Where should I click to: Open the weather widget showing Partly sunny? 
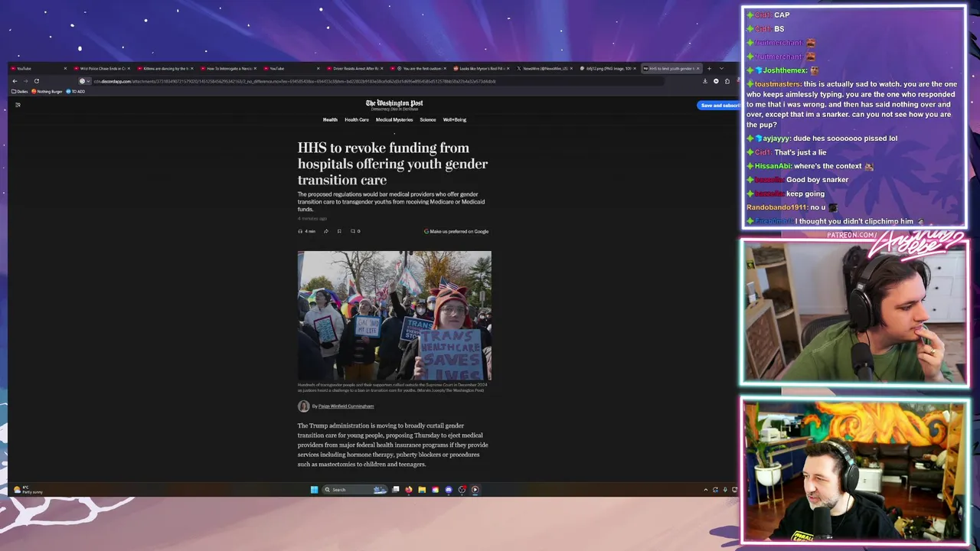28,490
